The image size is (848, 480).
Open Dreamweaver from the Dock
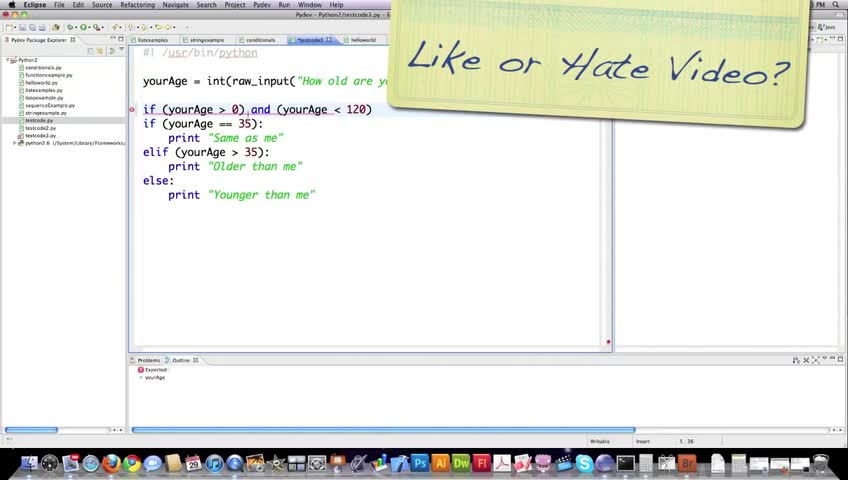pyautogui.click(x=461, y=463)
